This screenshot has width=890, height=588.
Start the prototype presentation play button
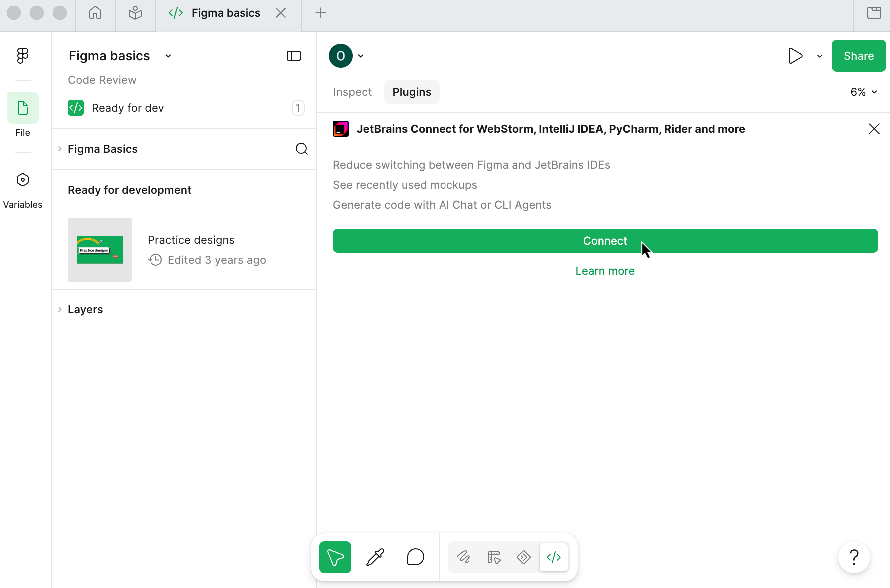[x=795, y=56]
